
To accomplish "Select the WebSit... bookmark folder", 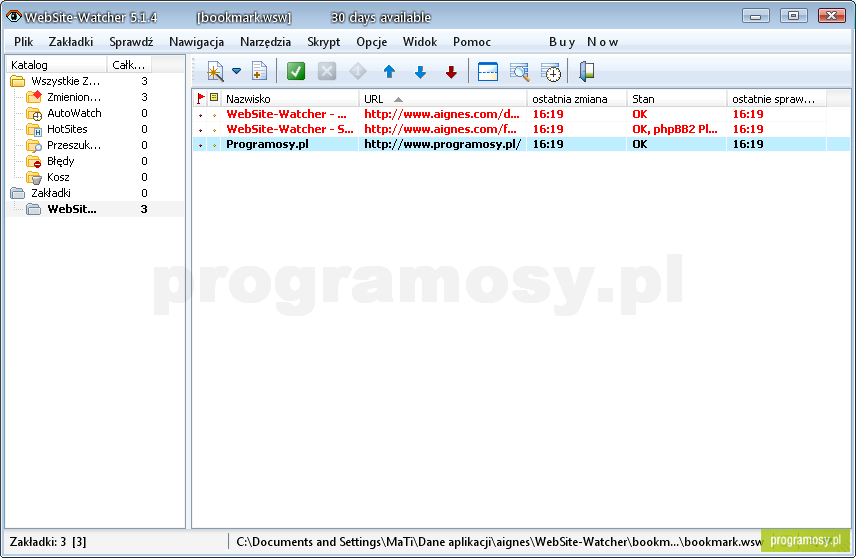I will coord(72,209).
